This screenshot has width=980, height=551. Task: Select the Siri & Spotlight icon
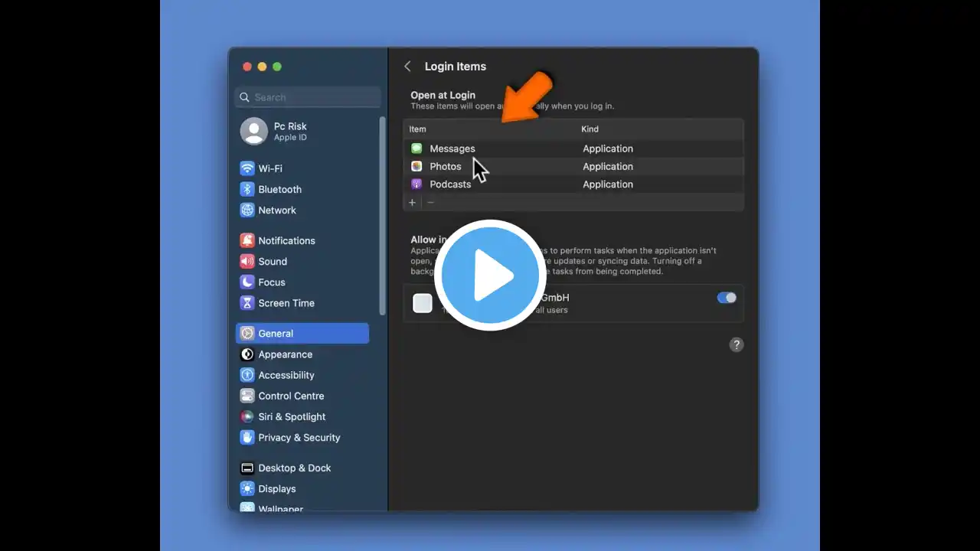coord(247,416)
